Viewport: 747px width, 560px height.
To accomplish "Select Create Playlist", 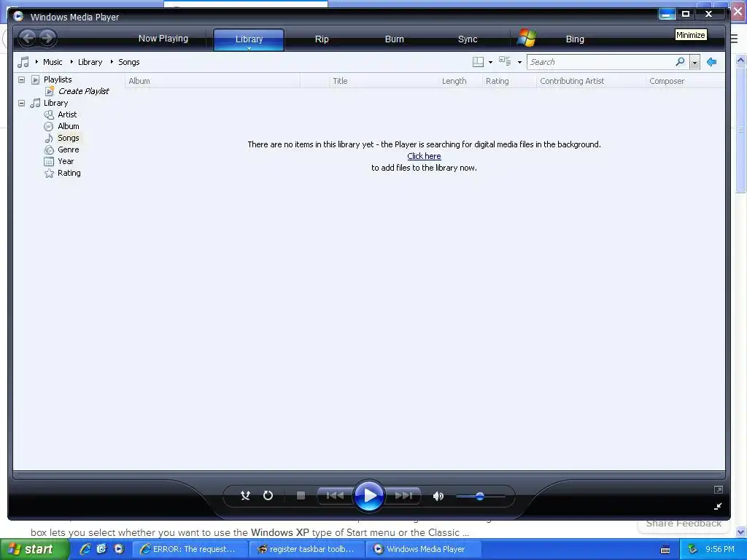I will click(x=83, y=91).
